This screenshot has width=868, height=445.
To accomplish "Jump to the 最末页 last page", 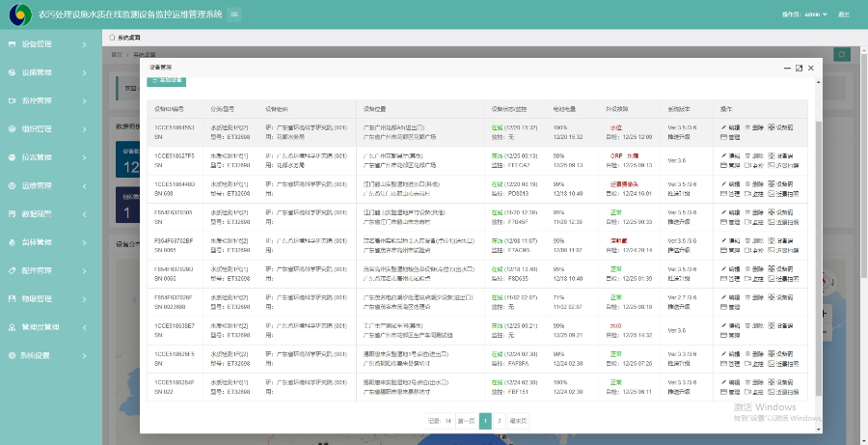I will tap(518, 421).
